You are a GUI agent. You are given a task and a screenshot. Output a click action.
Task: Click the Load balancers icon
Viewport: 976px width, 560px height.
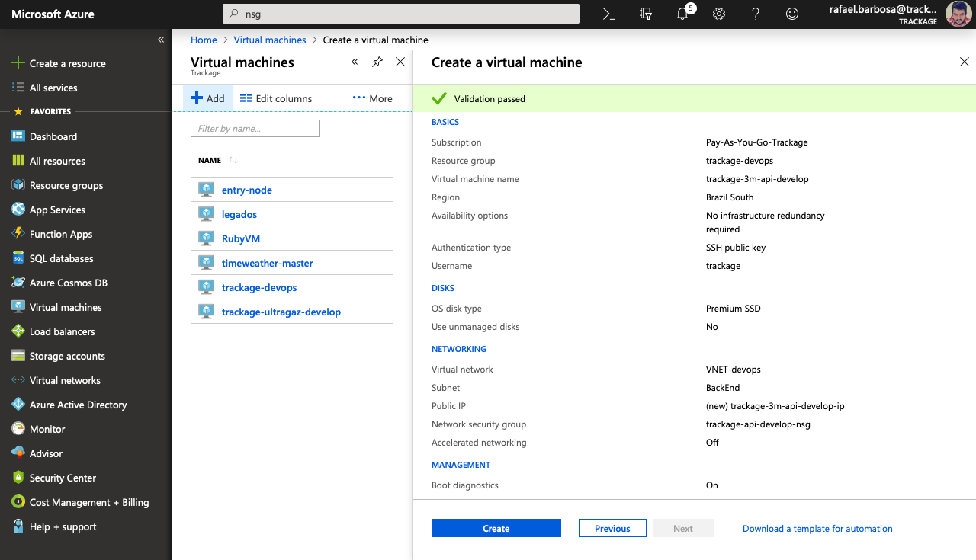tap(18, 331)
